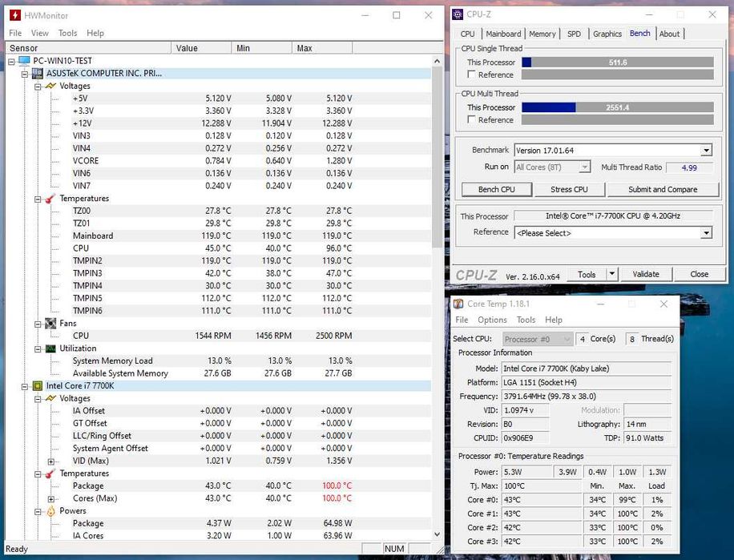Click the Stress CPU button
734x560 pixels.
click(569, 190)
